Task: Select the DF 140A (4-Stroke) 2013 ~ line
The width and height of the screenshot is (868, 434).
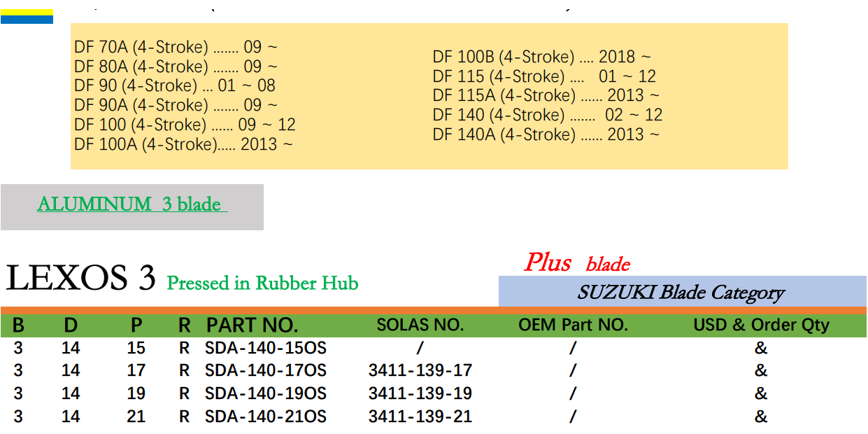Action: coord(546,134)
